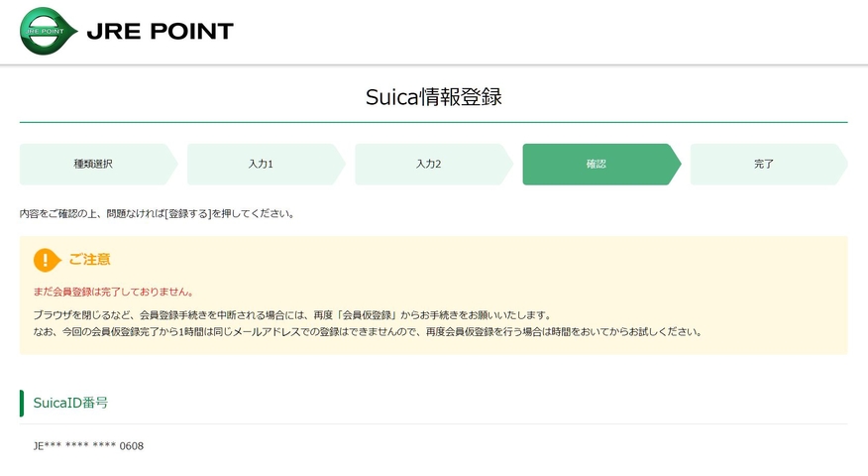Select the 入力2 step tab
This screenshot has width=868, height=476.
click(x=434, y=164)
